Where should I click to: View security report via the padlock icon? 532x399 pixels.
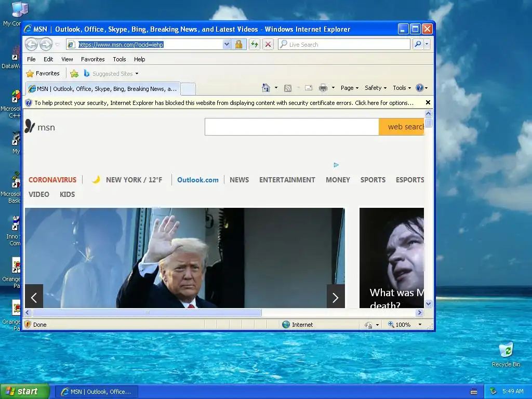238,45
